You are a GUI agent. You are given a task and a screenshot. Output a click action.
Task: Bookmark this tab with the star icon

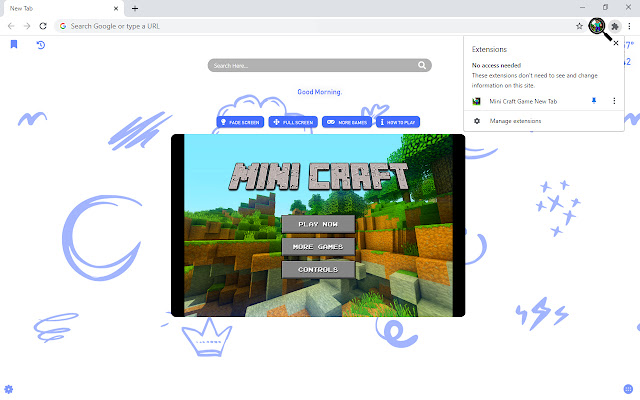point(579,26)
